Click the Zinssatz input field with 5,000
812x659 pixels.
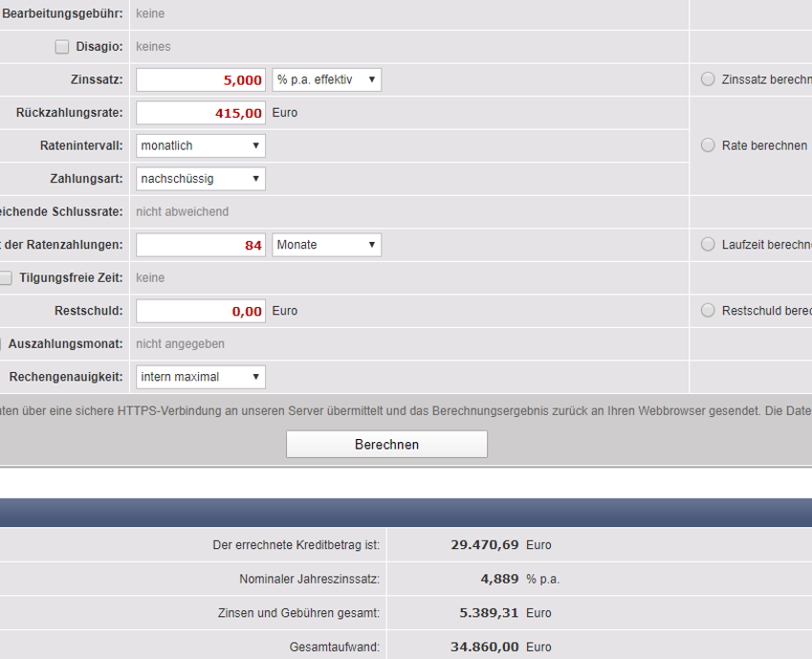point(201,80)
